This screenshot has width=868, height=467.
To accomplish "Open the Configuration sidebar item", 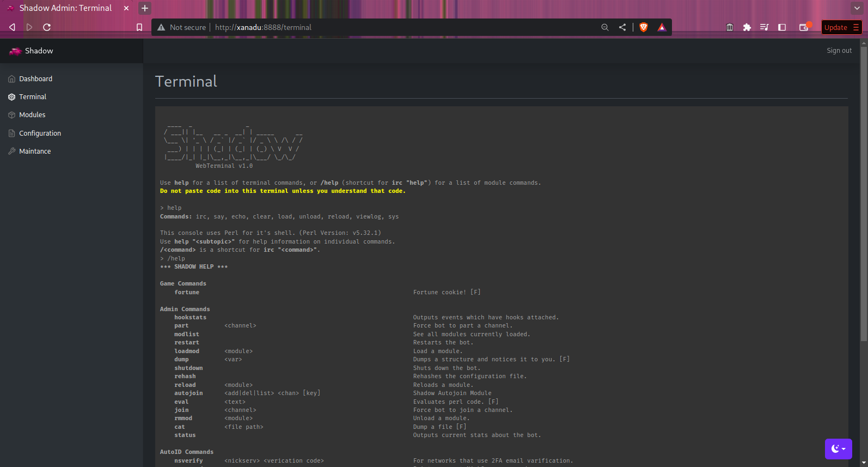I will pyautogui.click(x=40, y=134).
